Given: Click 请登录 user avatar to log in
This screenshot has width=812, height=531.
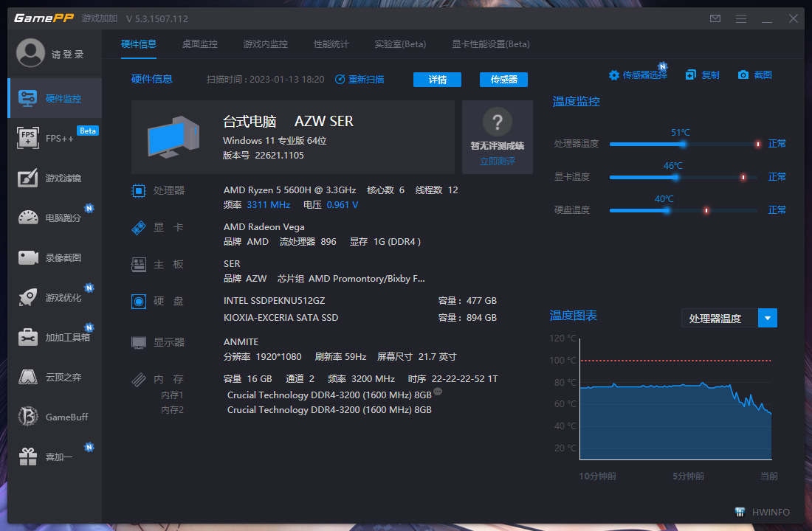Looking at the screenshot, I should coord(31,54).
